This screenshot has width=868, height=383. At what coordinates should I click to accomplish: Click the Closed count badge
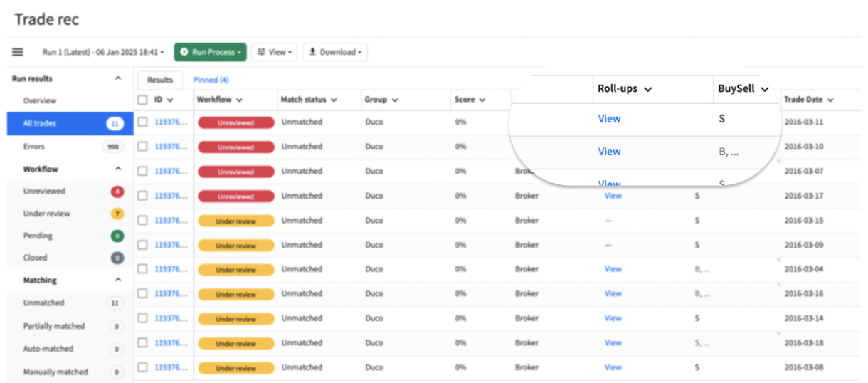pos(117,258)
